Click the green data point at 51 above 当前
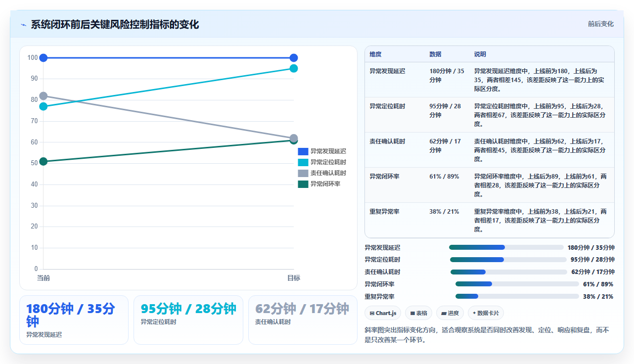 pos(44,161)
